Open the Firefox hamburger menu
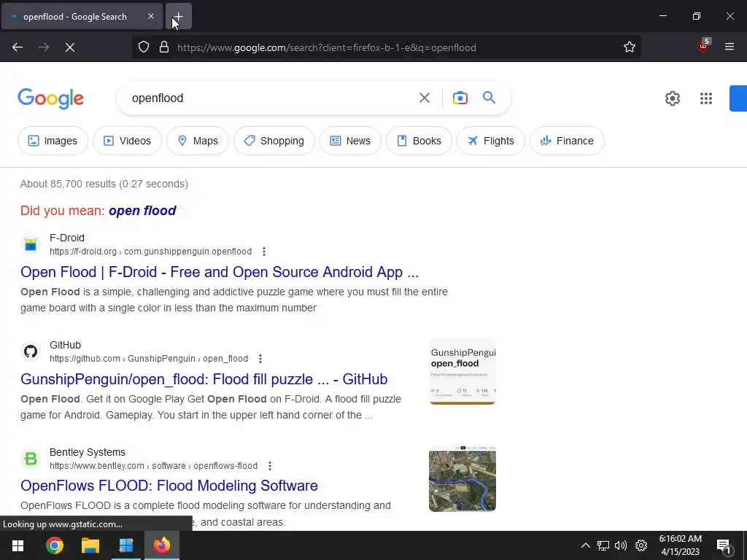747x560 pixels. click(x=729, y=47)
